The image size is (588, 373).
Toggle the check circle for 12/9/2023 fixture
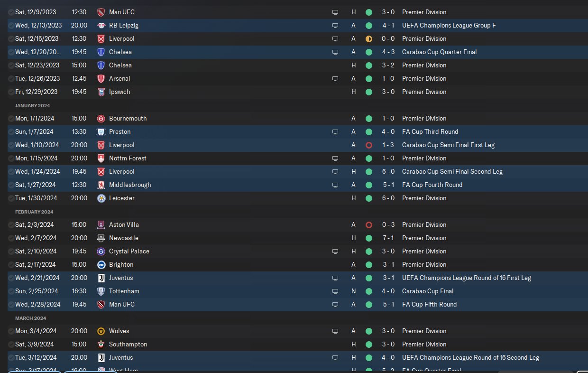(x=11, y=12)
